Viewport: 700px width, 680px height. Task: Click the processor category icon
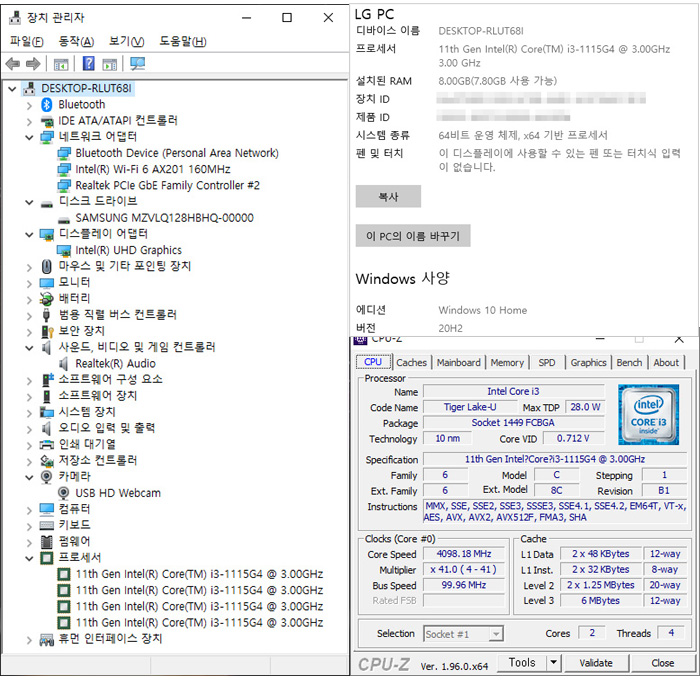[46, 558]
